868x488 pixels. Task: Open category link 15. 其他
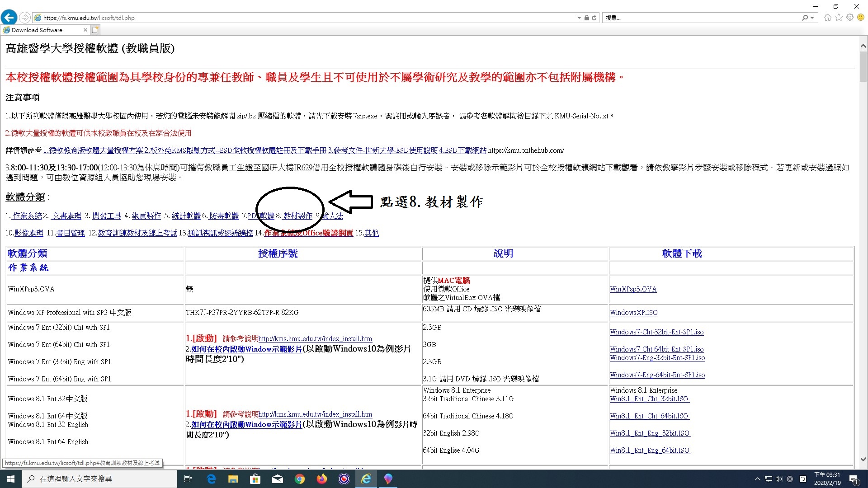pos(372,233)
